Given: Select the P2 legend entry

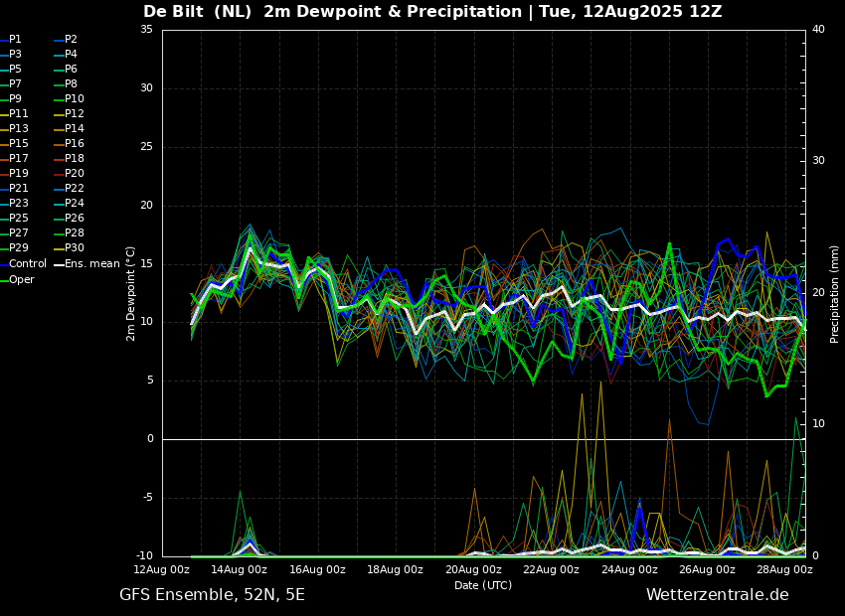Looking at the screenshot, I should [x=71, y=40].
